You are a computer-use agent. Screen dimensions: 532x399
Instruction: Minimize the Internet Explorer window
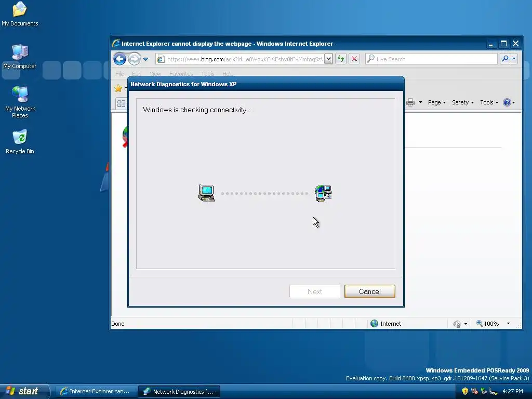490,44
